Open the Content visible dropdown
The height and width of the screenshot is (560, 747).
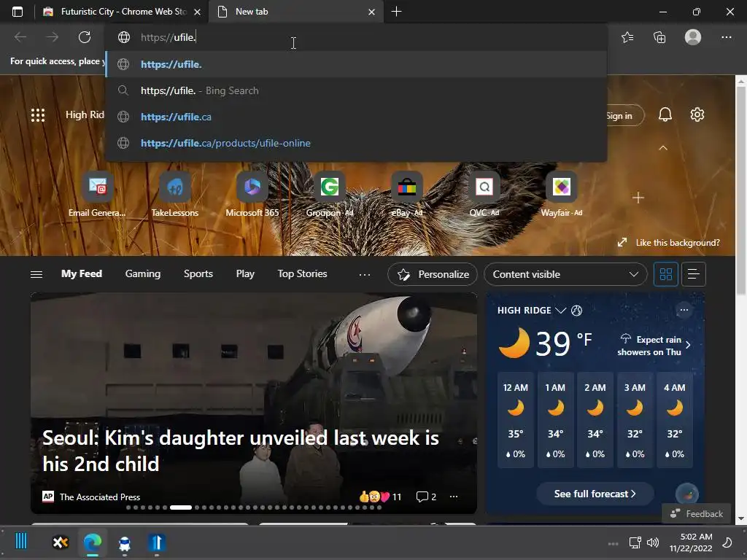pyautogui.click(x=565, y=274)
